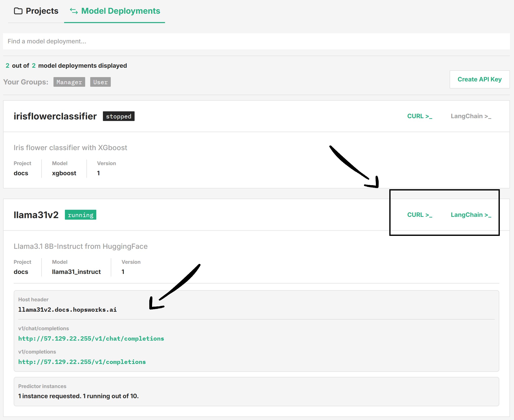This screenshot has width=514, height=420.
Task: Open CURL snippet for llama31v2
Action: click(419, 215)
